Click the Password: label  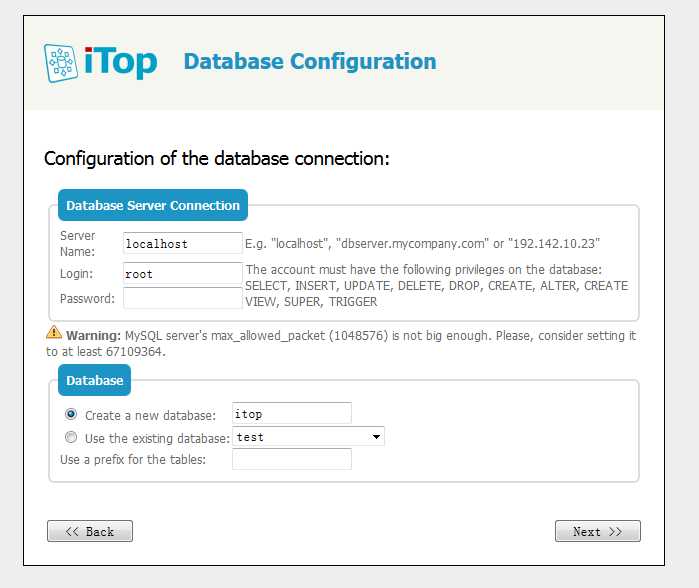point(87,298)
